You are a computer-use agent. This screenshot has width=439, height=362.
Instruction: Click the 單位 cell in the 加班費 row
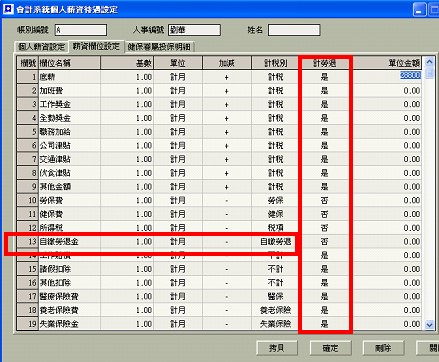coord(178,91)
